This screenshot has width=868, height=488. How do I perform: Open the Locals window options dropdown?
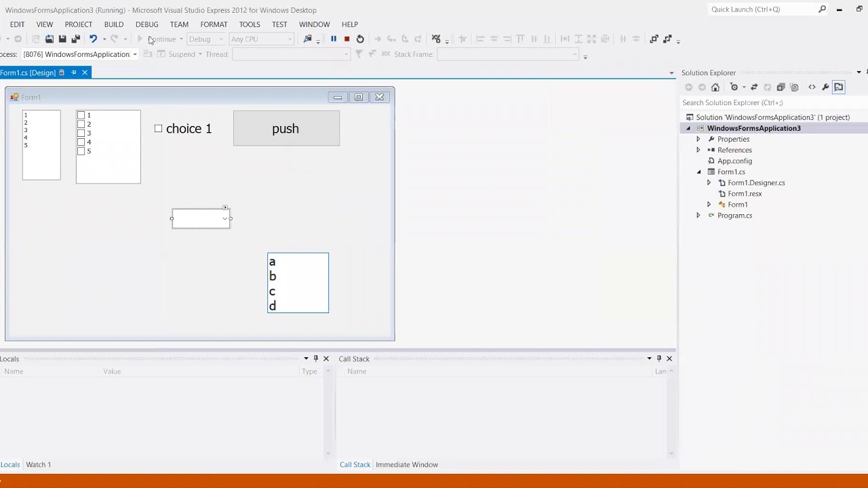click(306, 359)
